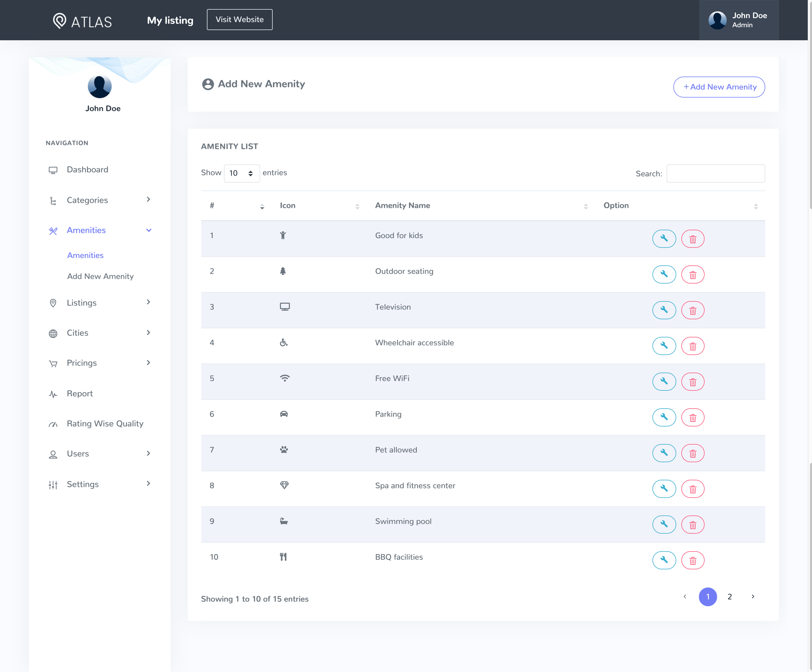Click the Swimming pool amenity name
812x672 pixels.
coord(403,521)
